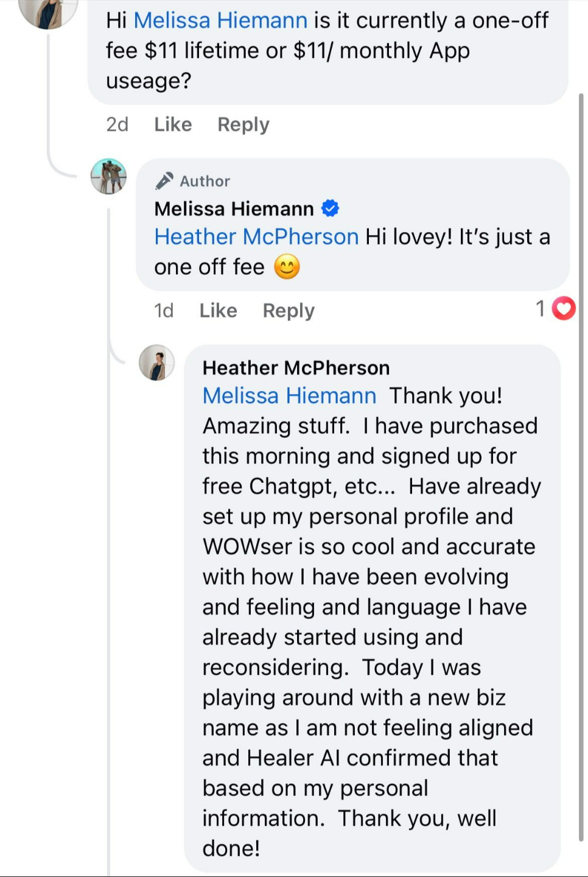Click the red heart reaction icon
The image size is (588, 877).
click(x=564, y=308)
